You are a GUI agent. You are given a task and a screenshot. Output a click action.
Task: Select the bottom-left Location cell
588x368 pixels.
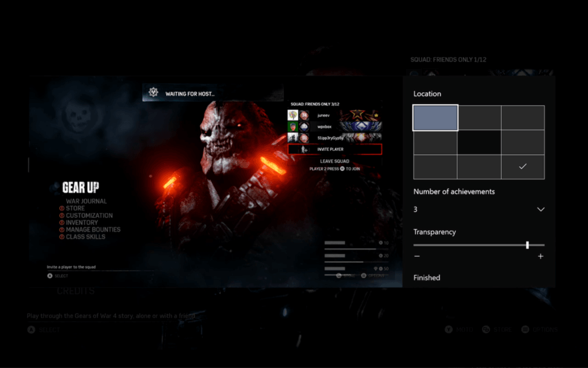point(435,167)
